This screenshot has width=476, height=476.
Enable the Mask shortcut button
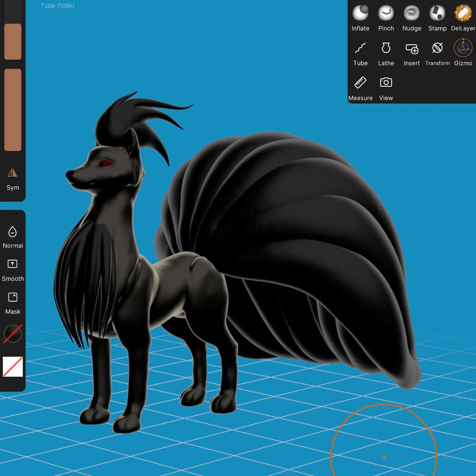pos(13,303)
